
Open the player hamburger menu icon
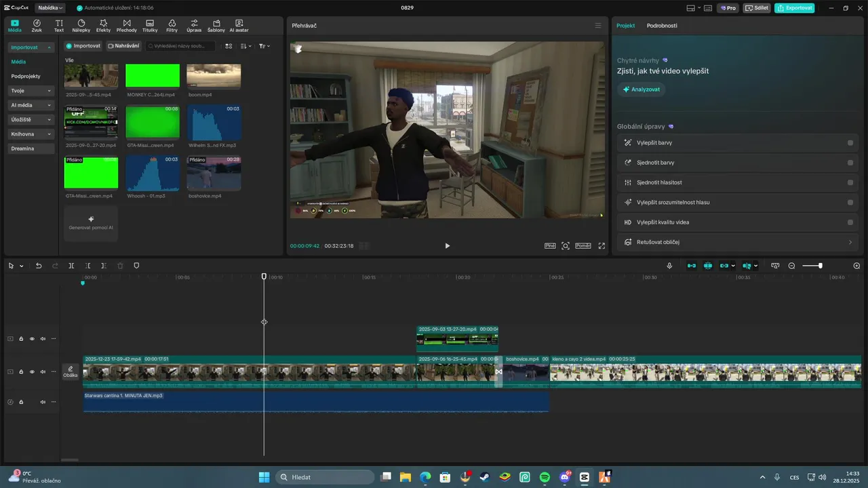point(598,26)
